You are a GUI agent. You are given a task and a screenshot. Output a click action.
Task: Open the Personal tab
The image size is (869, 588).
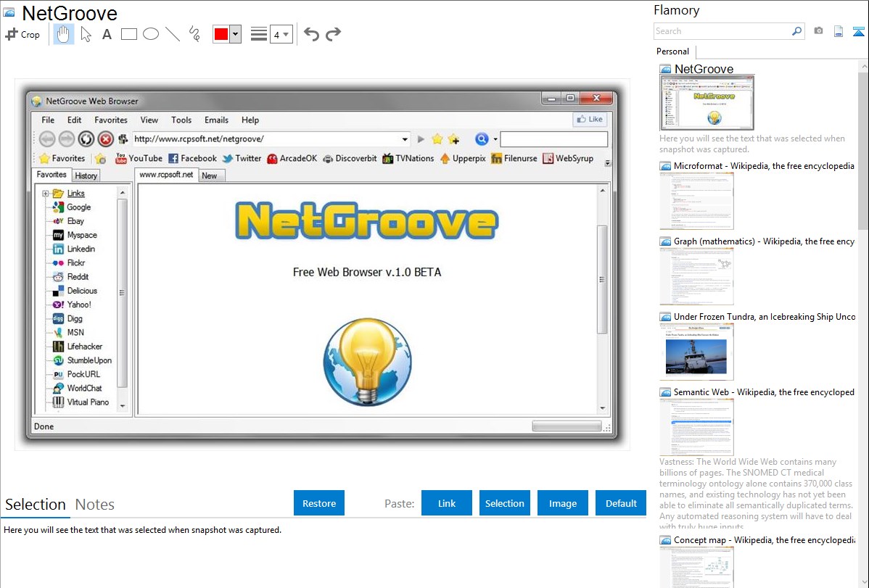tap(672, 51)
